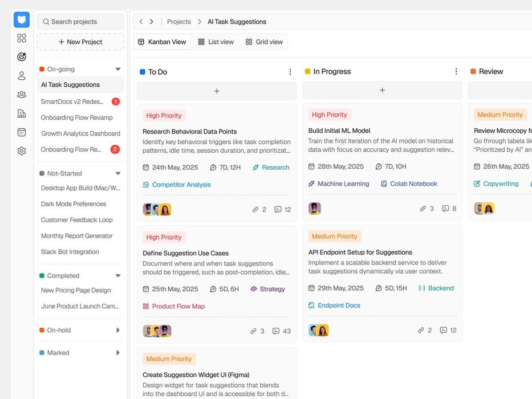Screen dimensions: 532x399
Task: Click the Search projects field
Action: click(80, 22)
